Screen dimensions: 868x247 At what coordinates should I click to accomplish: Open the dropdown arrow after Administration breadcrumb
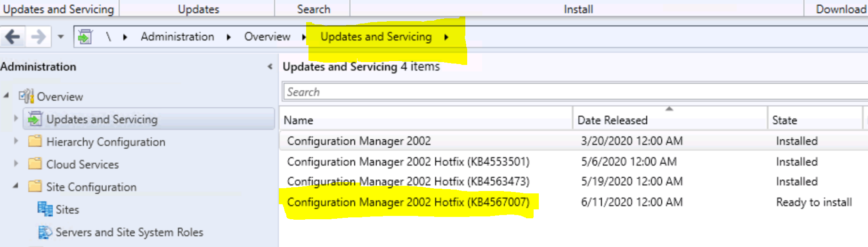(x=228, y=37)
